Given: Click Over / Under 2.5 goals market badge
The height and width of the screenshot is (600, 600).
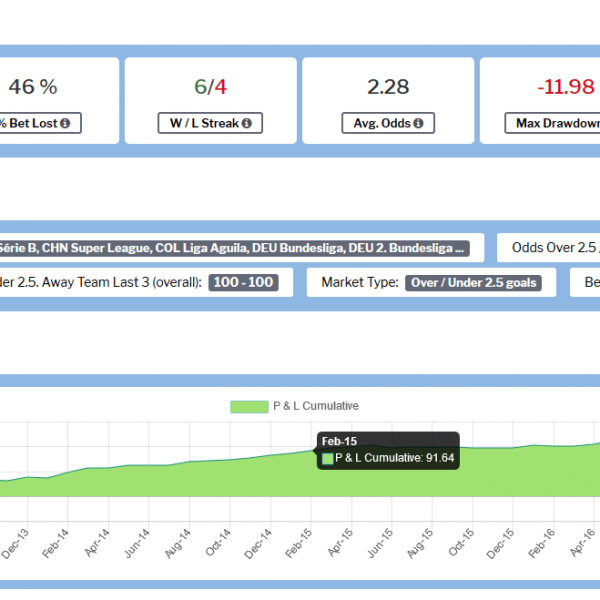Looking at the screenshot, I should [473, 283].
